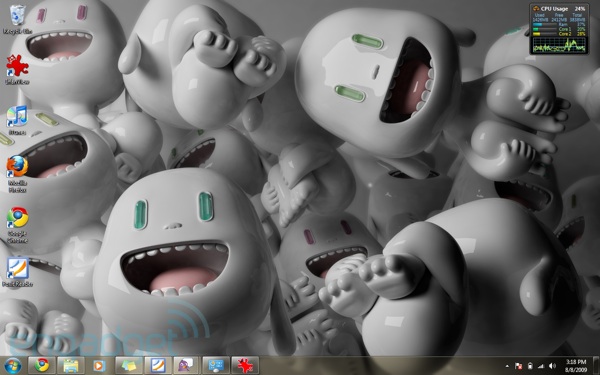Open Windows Explorer from the taskbar
This screenshot has width=600, height=375.
tap(71, 365)
